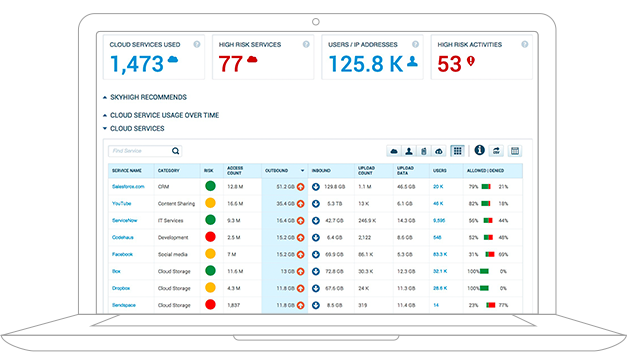Image resolution: width=627 pixels, height=361 pixels.
Task: Open the ServiceNow service link
Action: coord(125,220)
